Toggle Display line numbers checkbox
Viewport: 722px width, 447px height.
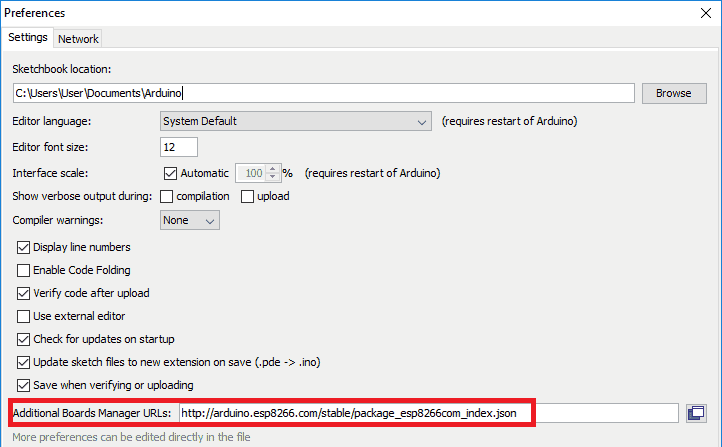pos(23,248)
